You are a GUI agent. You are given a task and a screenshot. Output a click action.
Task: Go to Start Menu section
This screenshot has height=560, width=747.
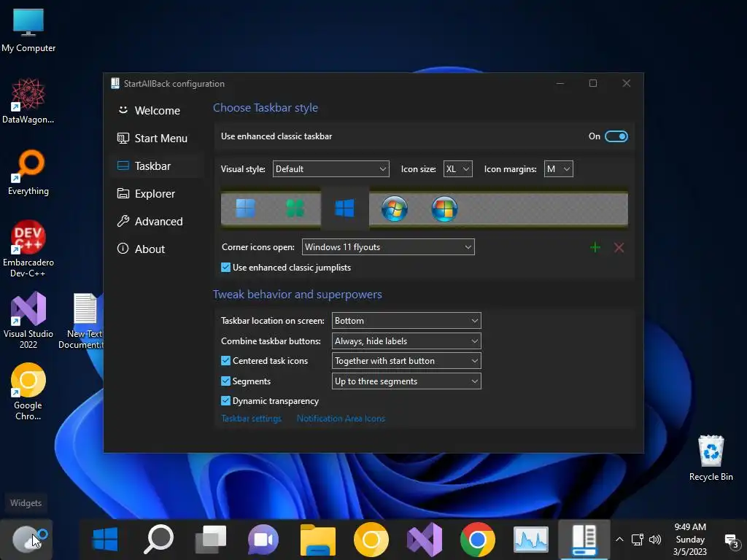tap(157, 138)
